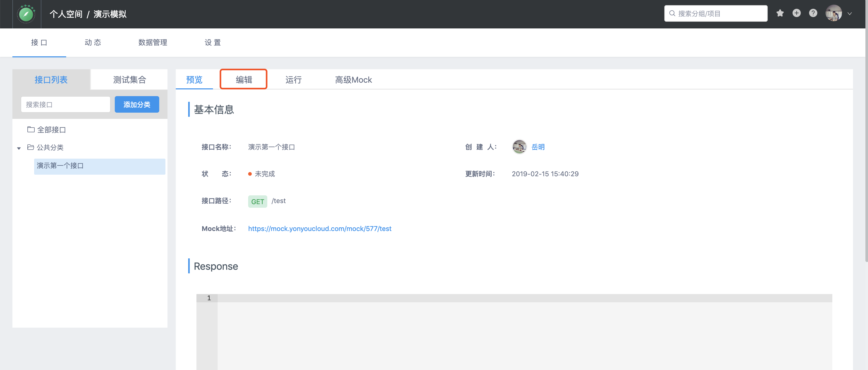Open the Mock address URL link
The height and width of the screenshot is (370, 868).
pos(319,229)
